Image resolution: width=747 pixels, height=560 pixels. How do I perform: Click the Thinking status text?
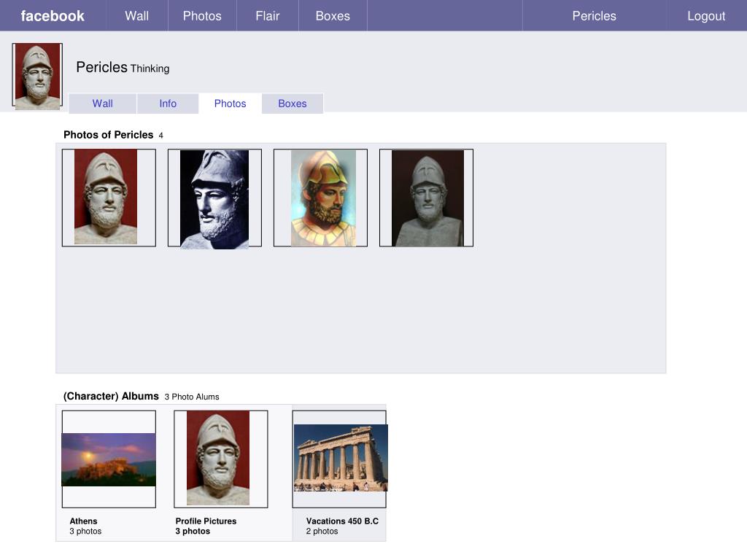[x=150, y=69]
